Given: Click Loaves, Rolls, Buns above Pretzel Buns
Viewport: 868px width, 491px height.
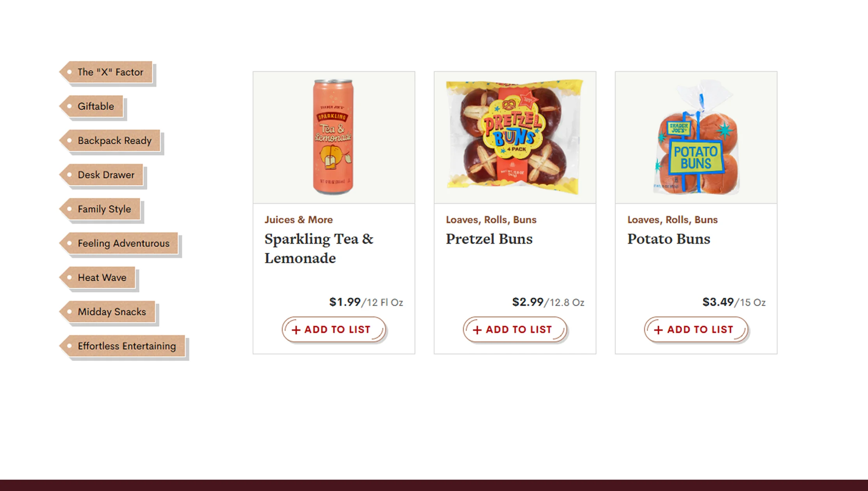Looking at the screenshot, I should [x=491, y=220].
